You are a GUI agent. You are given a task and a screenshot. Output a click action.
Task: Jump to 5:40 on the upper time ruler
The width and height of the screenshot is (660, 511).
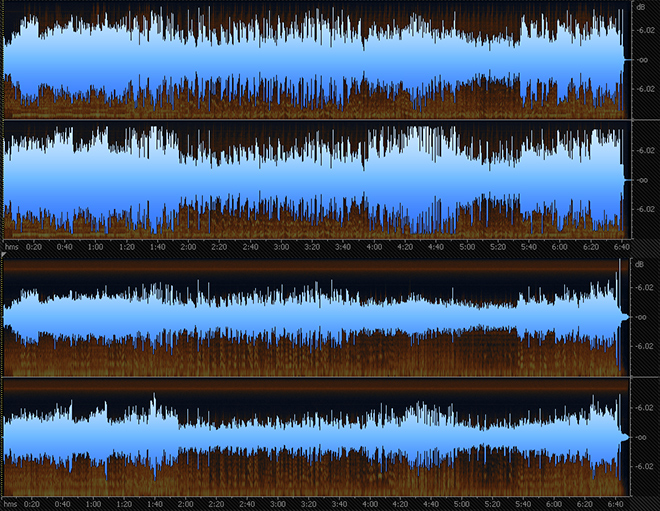[x=529, y=247]
